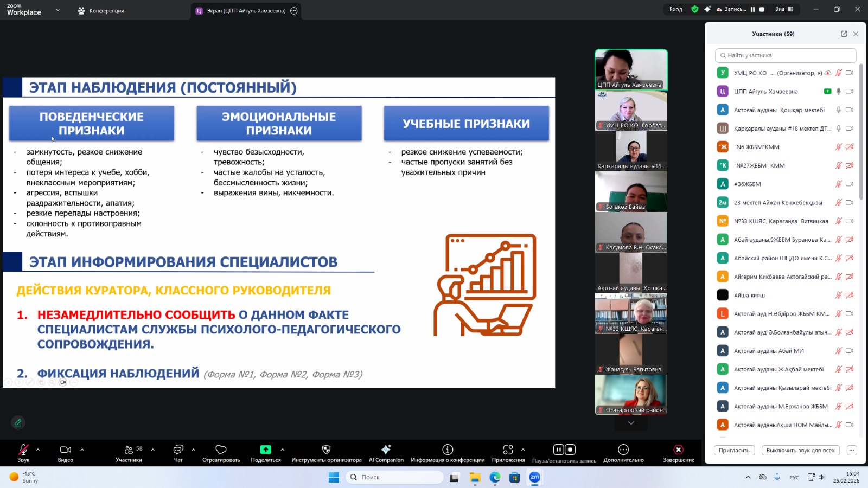Launch AI Companion from toolbar
868x488 pixels.
point(386,450)
